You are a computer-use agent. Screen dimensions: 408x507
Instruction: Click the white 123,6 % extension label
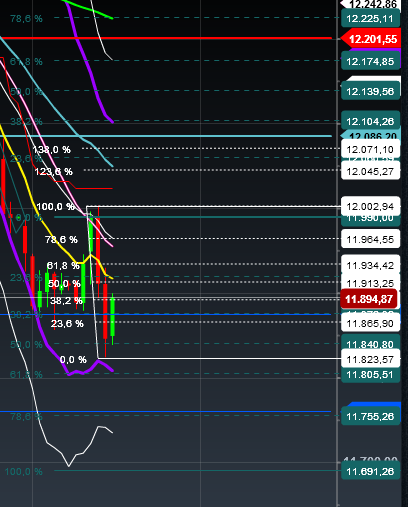click(53, 172)
